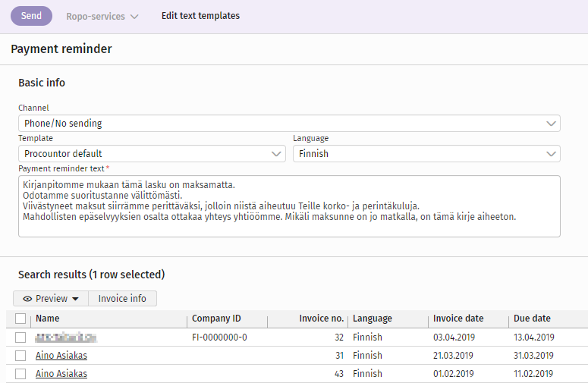Click the invoice date 03.04.2019
The height and width of the screenshot is (383, 588).
tap(454, 337)
